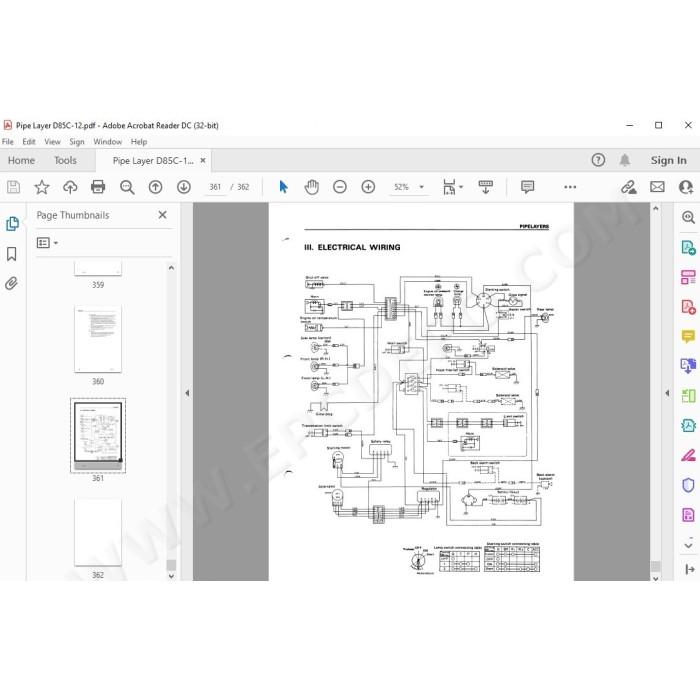Viewport: 700px width, 700px height.
Task: Open search magnifier in right pane
Action: pos(688,217)
